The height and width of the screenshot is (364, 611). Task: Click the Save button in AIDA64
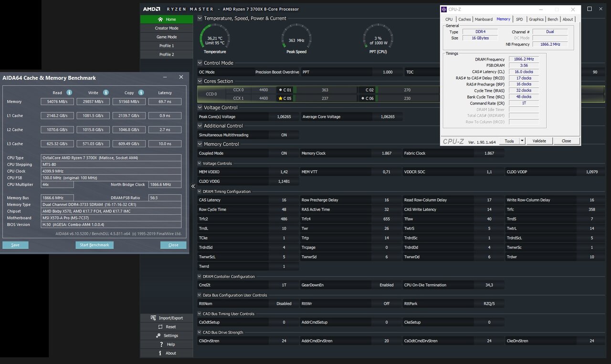[15, 245]
